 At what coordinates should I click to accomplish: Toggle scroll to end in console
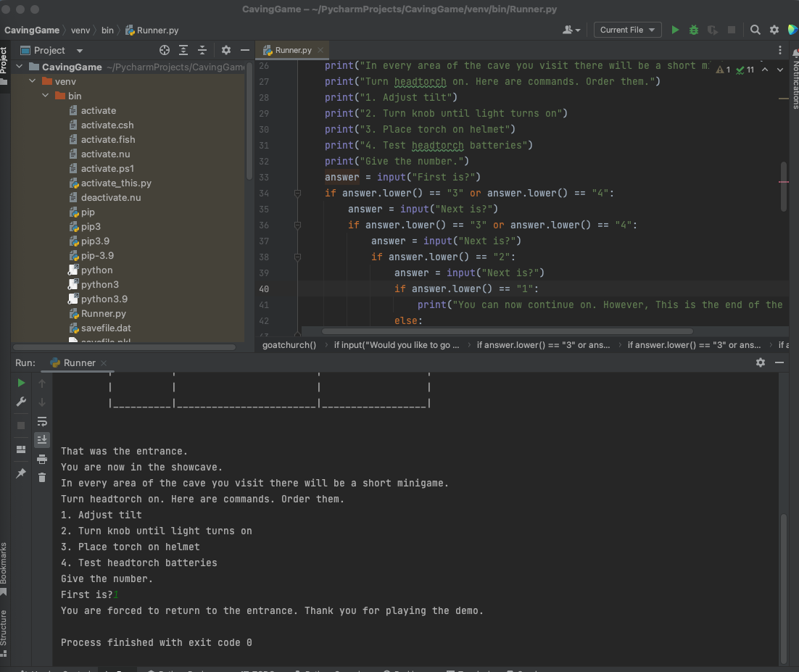(x=42, y=439)
